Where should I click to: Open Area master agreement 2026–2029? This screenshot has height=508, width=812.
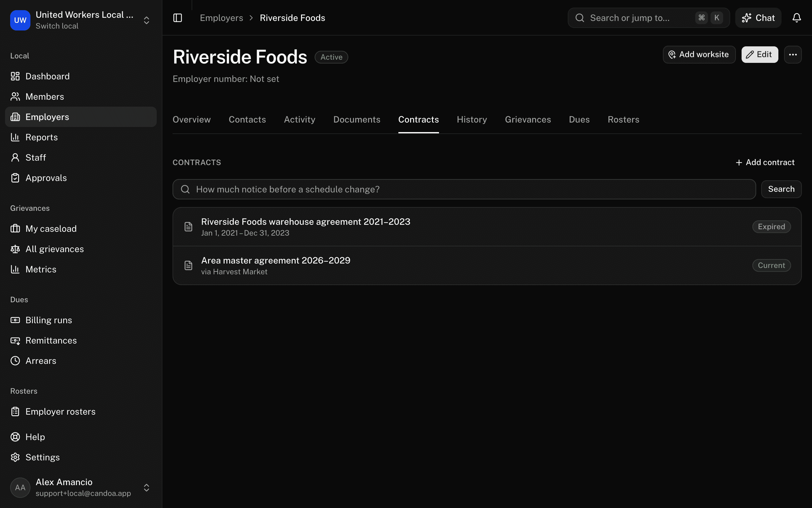tap(487, 265)
